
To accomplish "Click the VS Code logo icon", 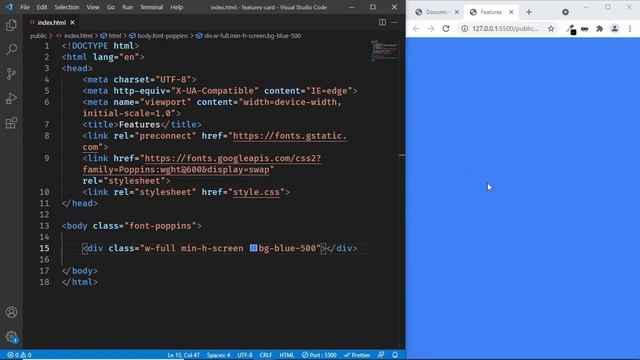I will coord(9,7).
